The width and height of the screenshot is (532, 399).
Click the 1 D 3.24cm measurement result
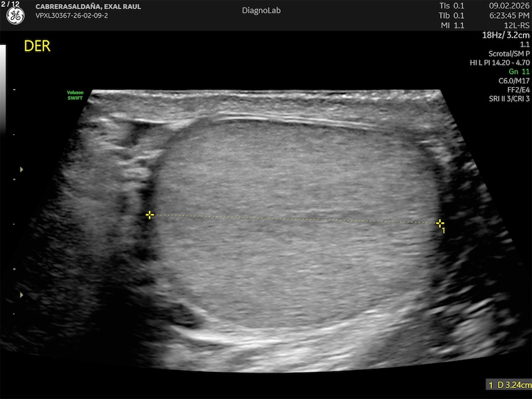510,384
